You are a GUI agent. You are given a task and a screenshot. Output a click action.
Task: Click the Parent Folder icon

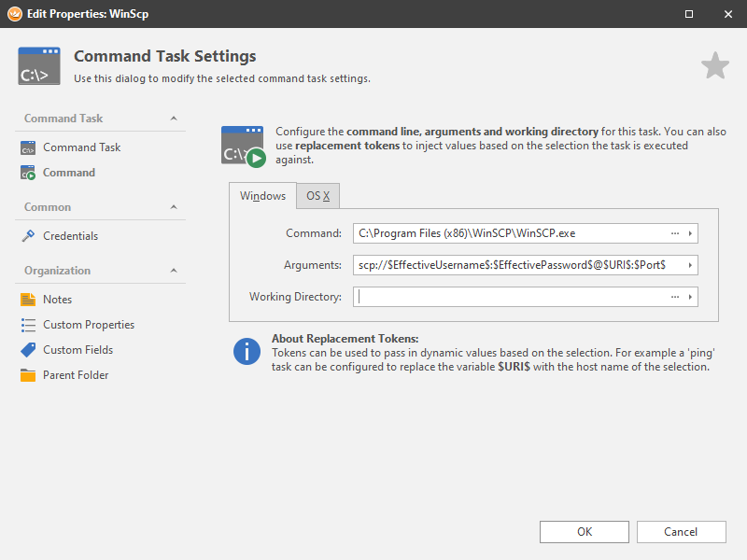[x=28, y=375]
